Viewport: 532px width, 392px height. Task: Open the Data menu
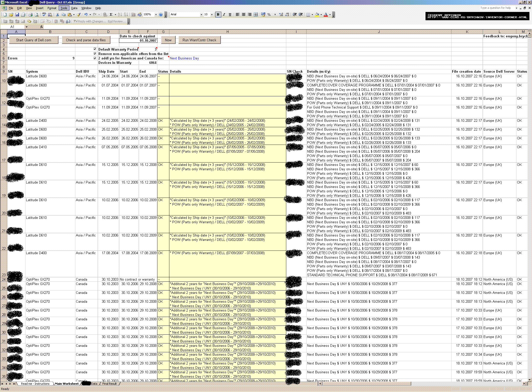[x=74, y=8]
